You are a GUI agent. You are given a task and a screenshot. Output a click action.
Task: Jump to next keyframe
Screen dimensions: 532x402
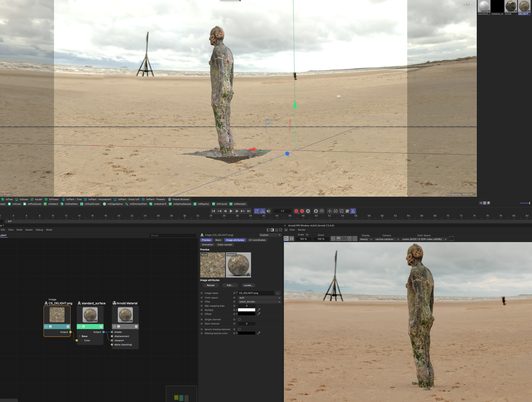[243, 211]
